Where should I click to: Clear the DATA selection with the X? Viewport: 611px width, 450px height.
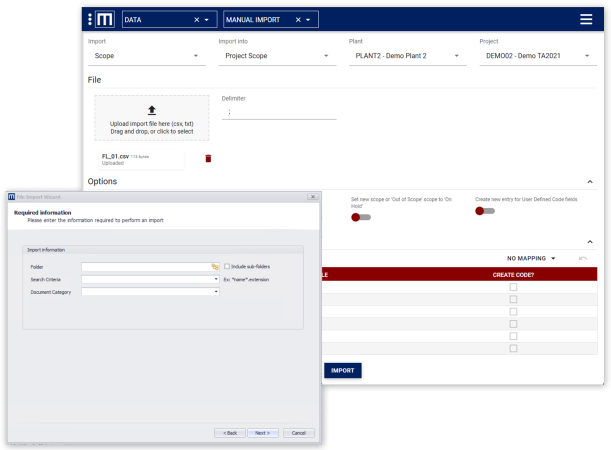point(196,20)
